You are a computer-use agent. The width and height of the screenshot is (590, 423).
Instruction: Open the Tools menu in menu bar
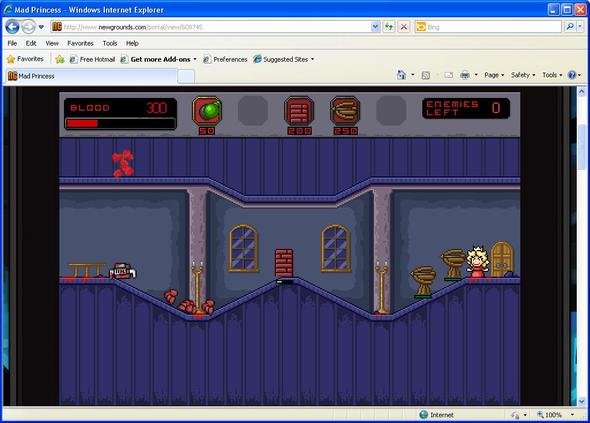110,43
